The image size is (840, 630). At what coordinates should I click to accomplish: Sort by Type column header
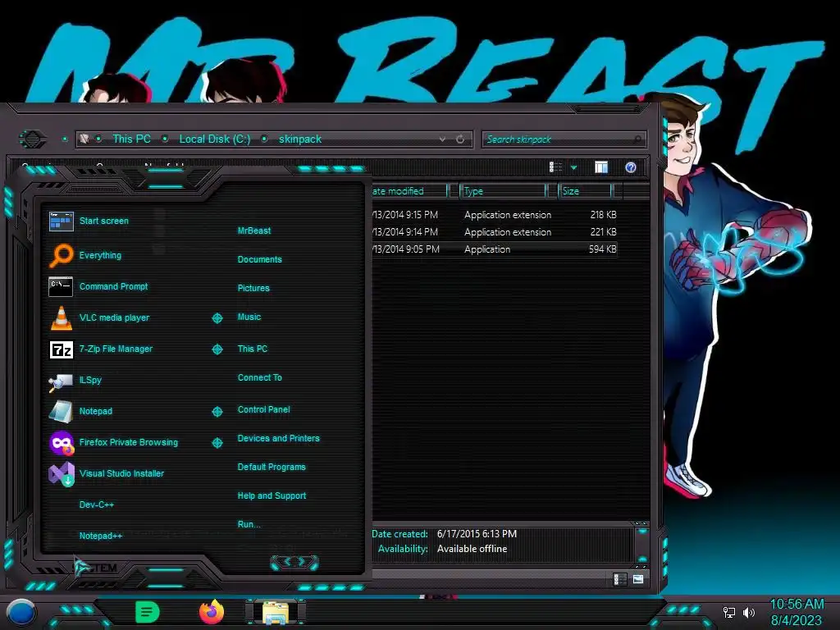pyautogui.click(x=503, y=190)
